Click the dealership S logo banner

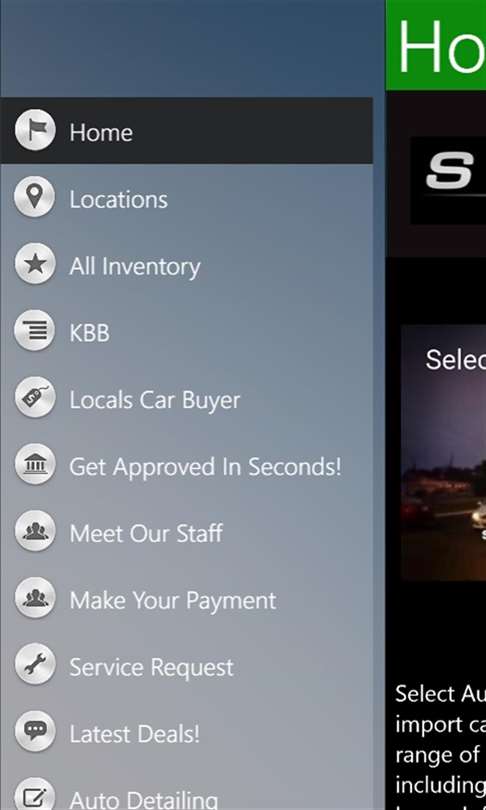point(448,180)
